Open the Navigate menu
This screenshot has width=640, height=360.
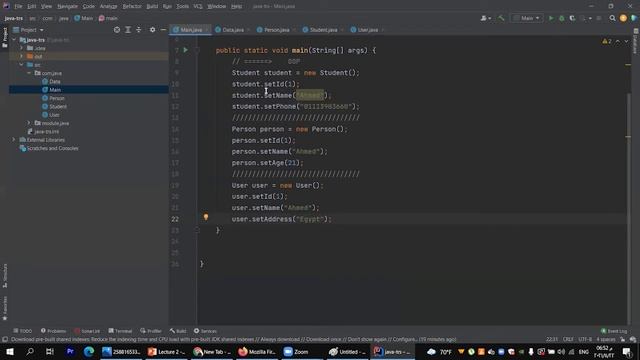point(67,7)
